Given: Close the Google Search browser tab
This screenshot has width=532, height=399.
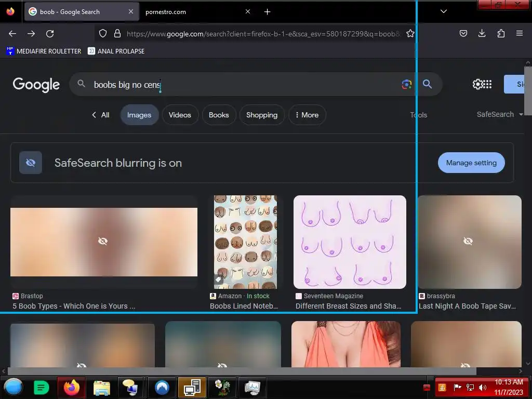Looking at the screenshot, I should [x=131, y=11].
